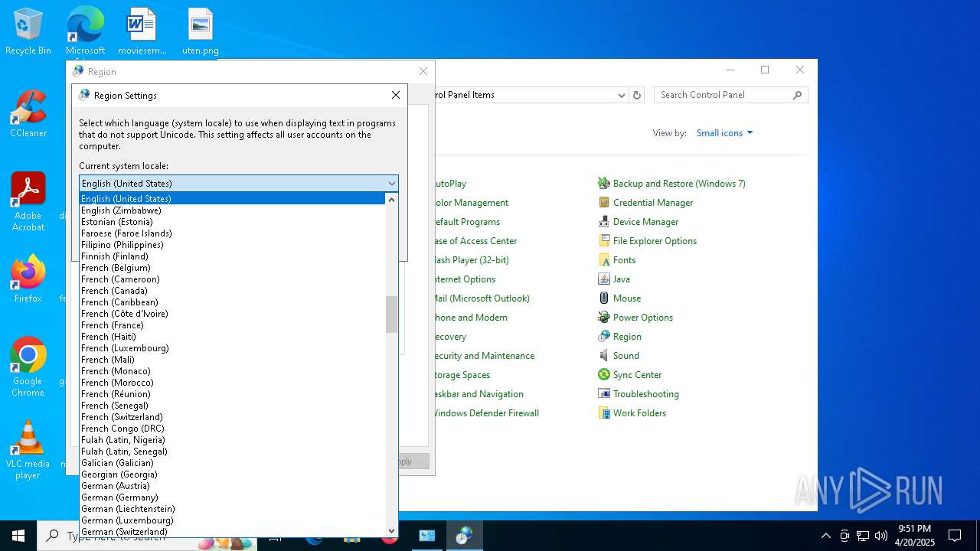Screen dimensions: 980x551
Task: Select German (Germany) locale
Action: pos(232,497)
